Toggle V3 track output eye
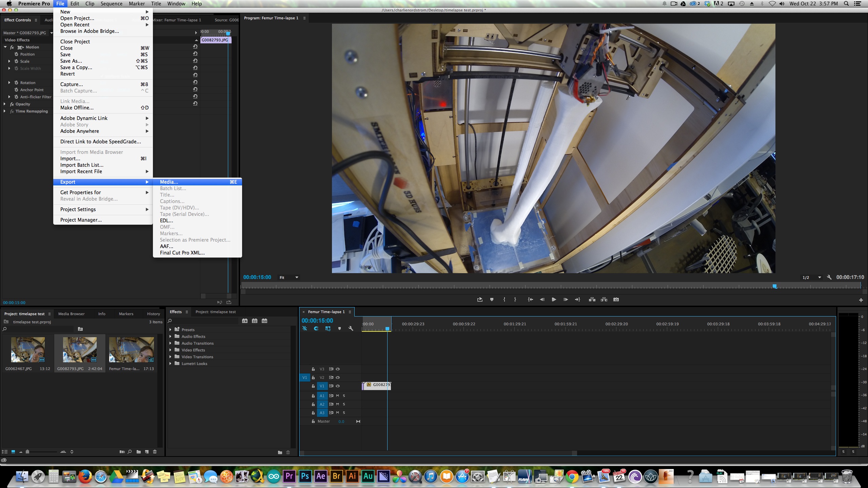This screenshot has height=488, width=868. point(338,369)
